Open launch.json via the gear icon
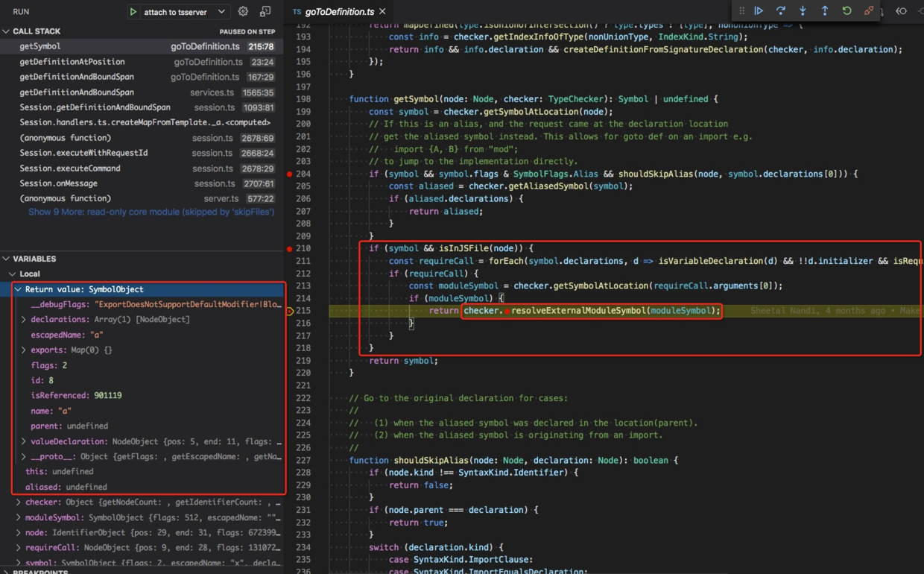The height and width of the screenshot is (574, 924). (243, 12)
